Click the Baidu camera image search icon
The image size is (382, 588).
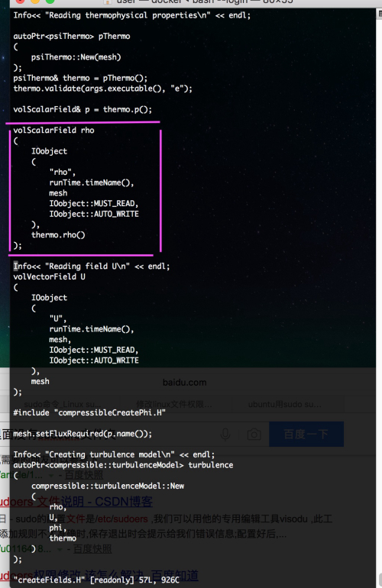(254, 435)
